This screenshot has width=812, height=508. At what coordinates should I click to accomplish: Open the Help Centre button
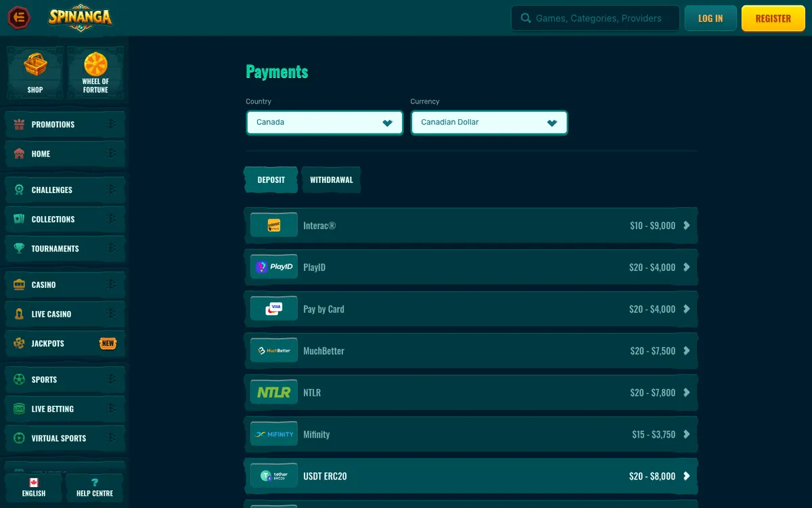tap(95, 488)
